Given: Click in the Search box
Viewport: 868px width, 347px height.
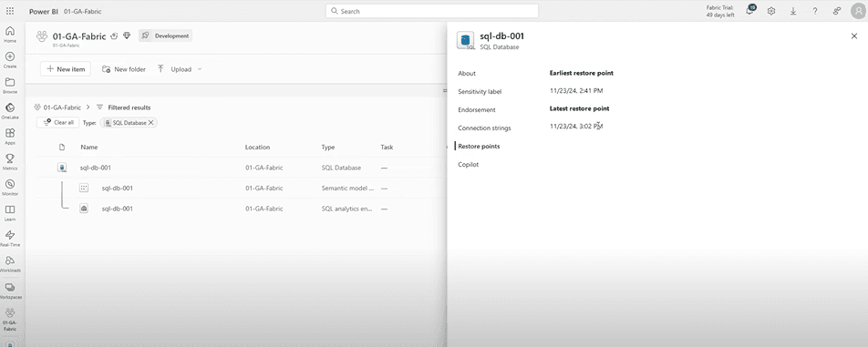Looking at the screenshot, I should click(x=432, y=11).
